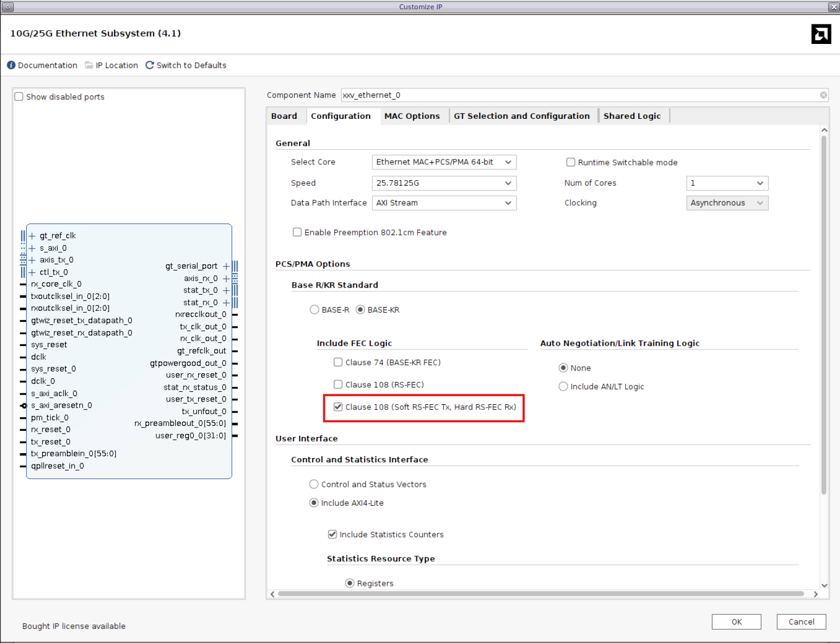Expand the stat_tx_0 interface plus icon
The width and height of the screenshot is (840, 643).
(226, 290)
